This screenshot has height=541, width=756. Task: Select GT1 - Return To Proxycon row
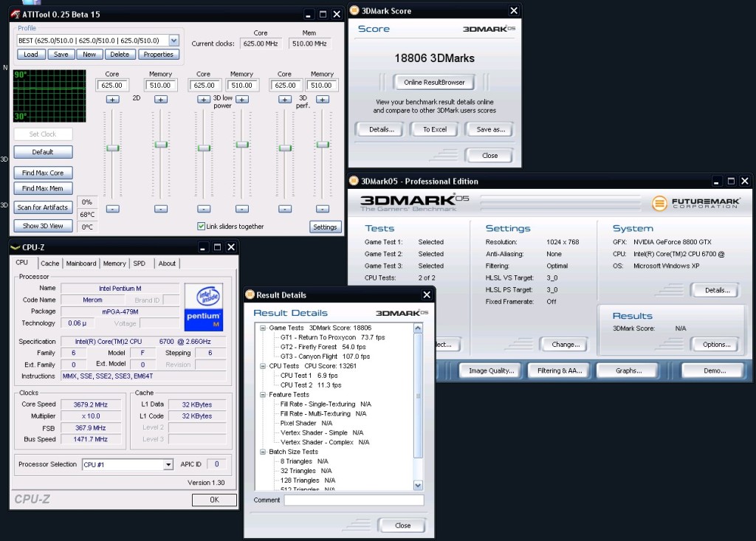tap(333, 337)
